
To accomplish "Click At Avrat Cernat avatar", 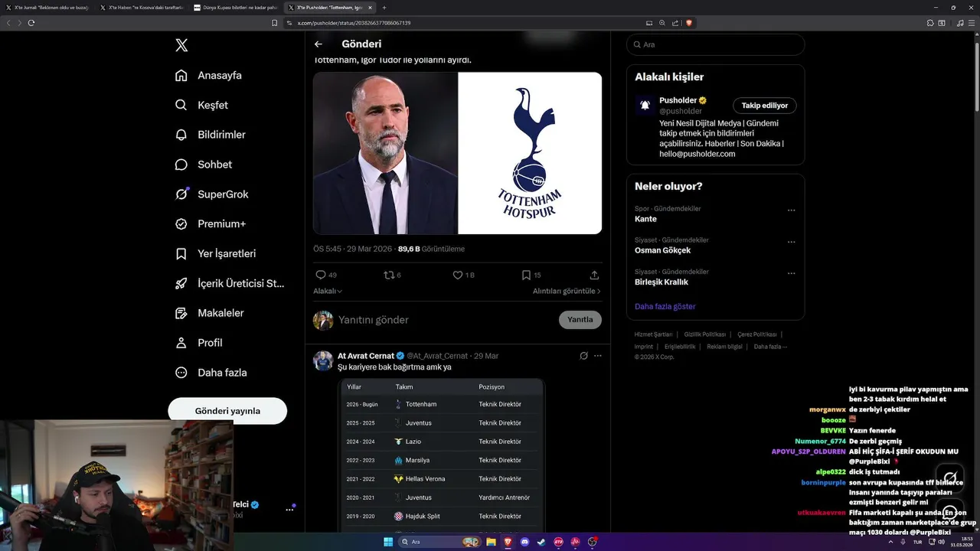I will (323, 360).
